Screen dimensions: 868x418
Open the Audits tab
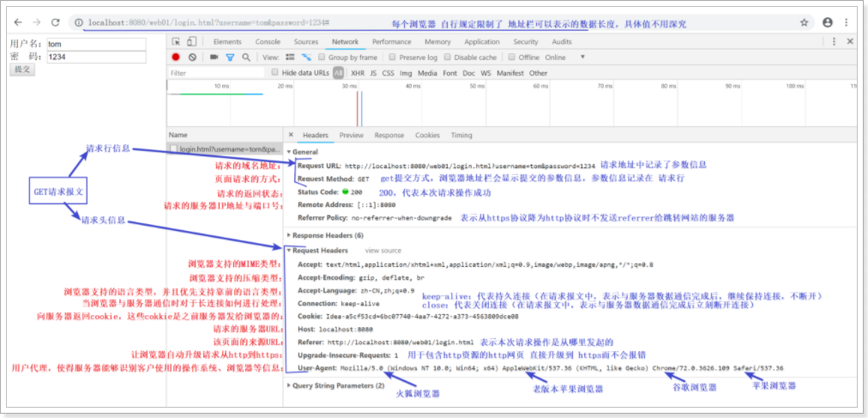[x=562, y=41]
